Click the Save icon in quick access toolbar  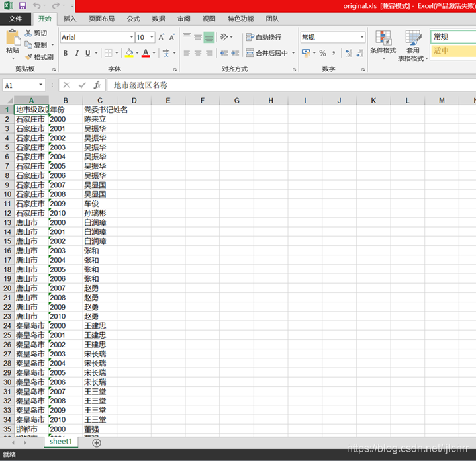click(x=23, y=5)
